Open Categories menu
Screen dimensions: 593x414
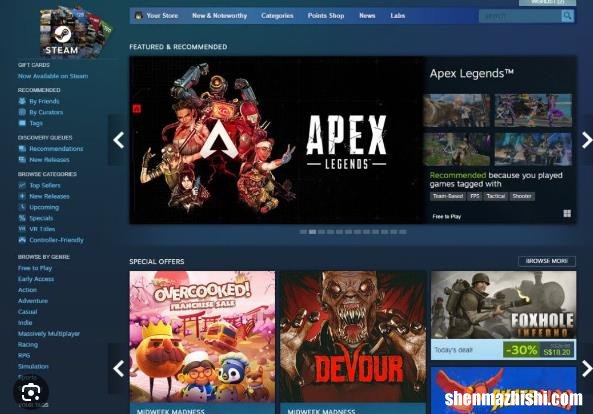(277, 16)
